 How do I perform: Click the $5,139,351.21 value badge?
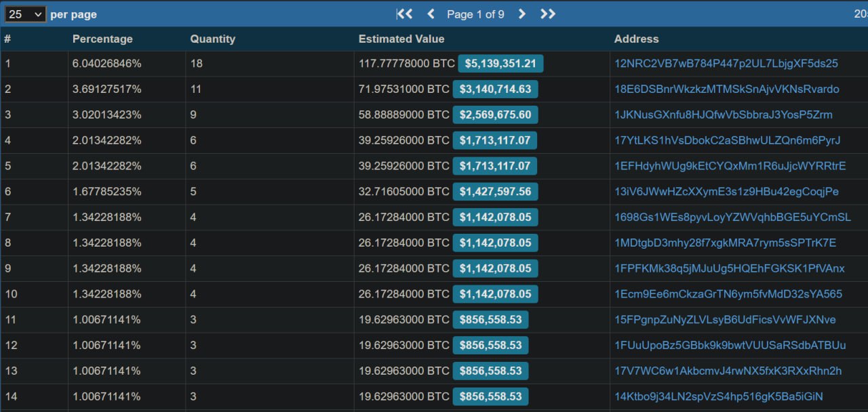click(500, 64)
